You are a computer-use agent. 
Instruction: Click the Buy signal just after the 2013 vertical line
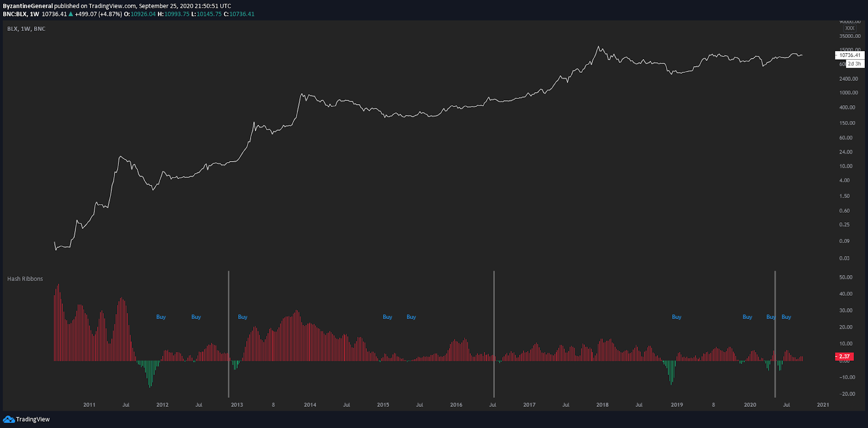click(x=242, y=317)
